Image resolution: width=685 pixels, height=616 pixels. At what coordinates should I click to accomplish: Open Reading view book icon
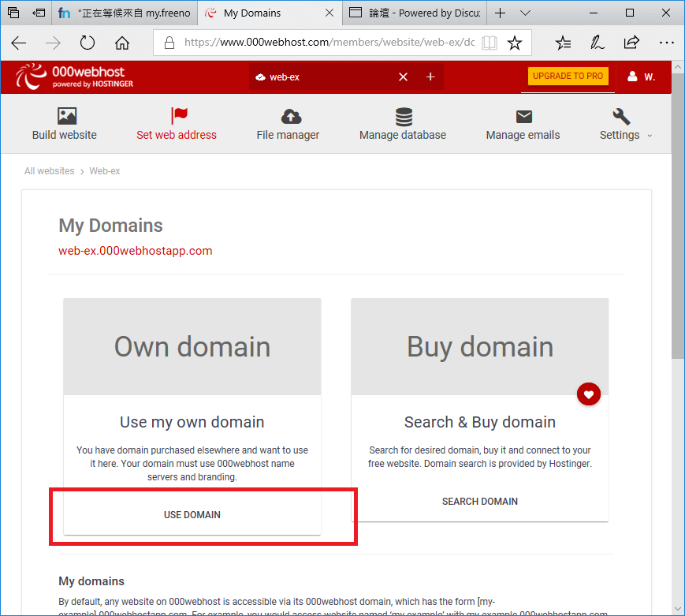click(490, 43)
